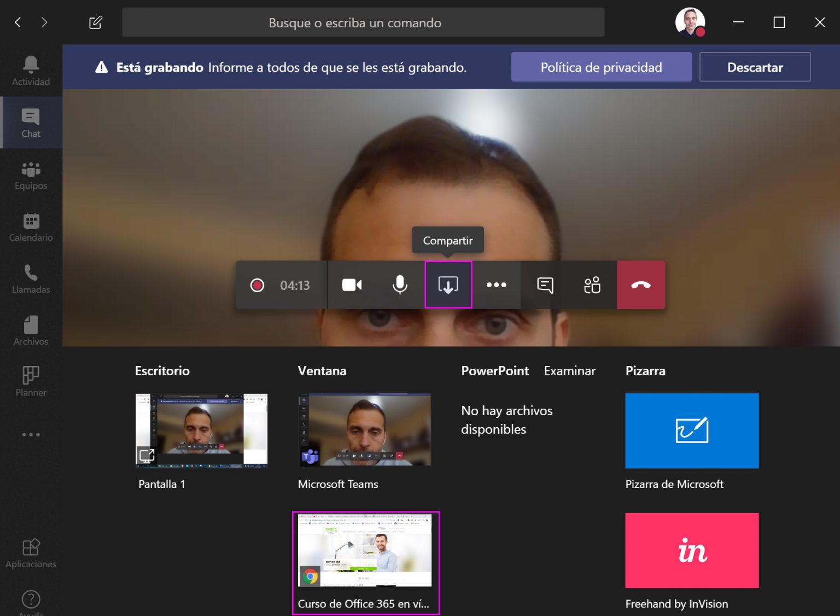Screen dimensions: 840x616
Task: Open Calendario from the left sidebar
Action: [31, 226]
